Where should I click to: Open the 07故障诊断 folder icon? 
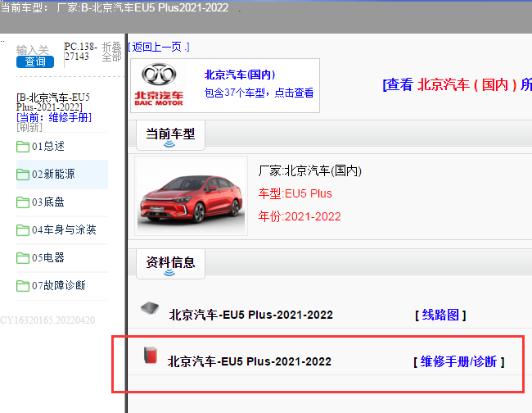tap(23, 286)
